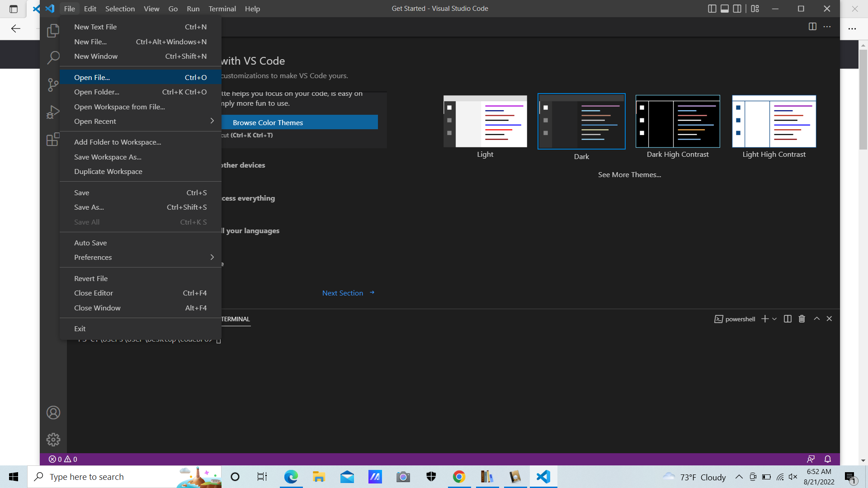This screenshot has width=868, height=488.
Task: Follow the Next Section link
Action: [348, 293]
